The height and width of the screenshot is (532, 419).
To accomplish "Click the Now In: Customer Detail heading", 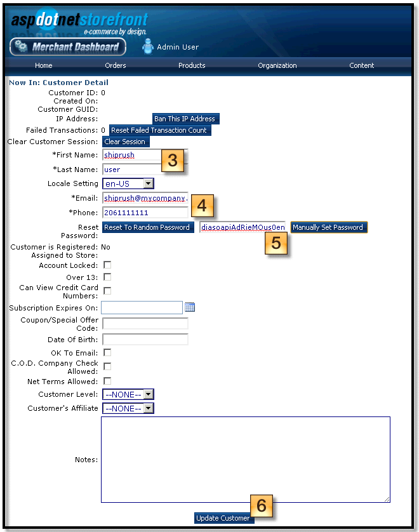I will (58, 83).
